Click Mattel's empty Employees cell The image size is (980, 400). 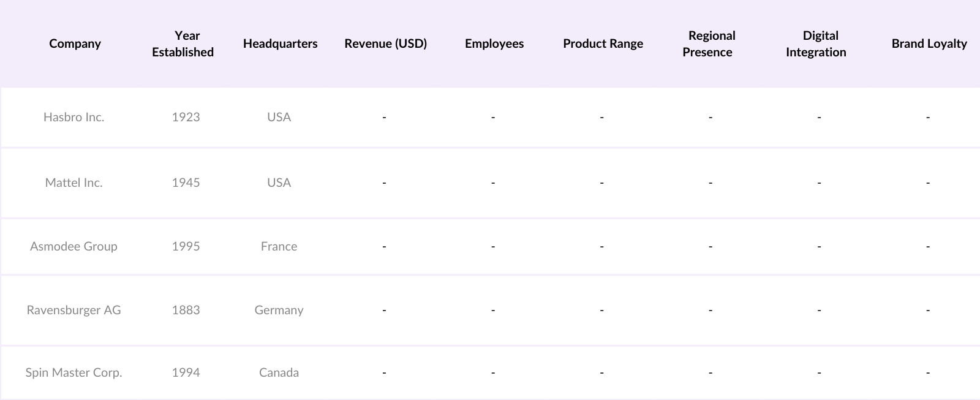[x=493, y=183]
